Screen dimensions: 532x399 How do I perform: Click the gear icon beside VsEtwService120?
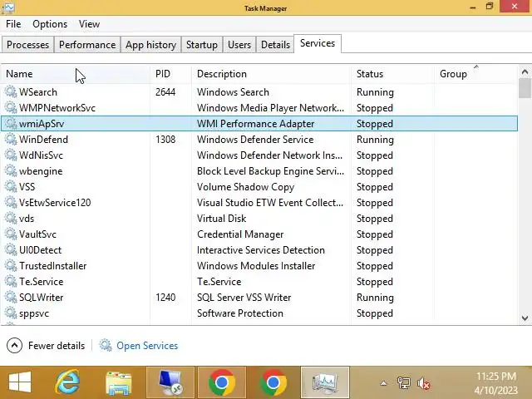coord(11,203)
